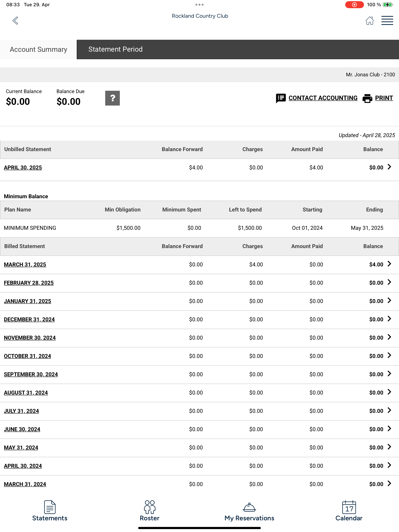Expand April 30, 2025 unbilled row chevron

coord(389,167)
